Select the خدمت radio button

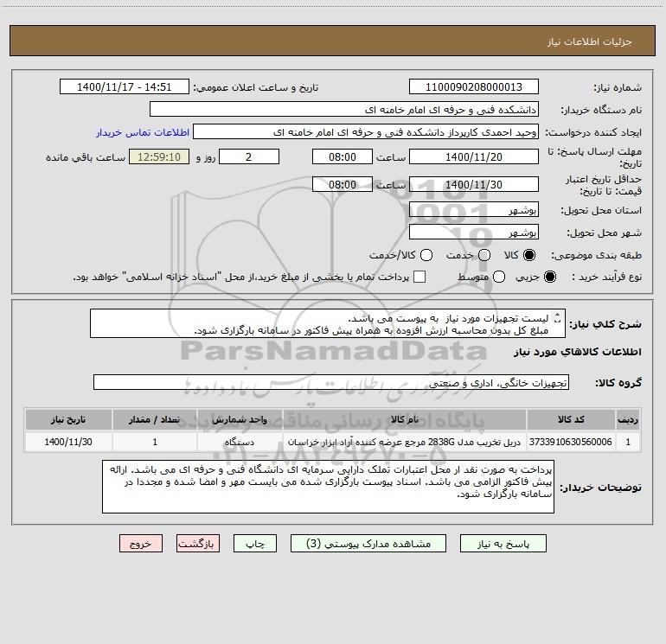pos(484,255)
